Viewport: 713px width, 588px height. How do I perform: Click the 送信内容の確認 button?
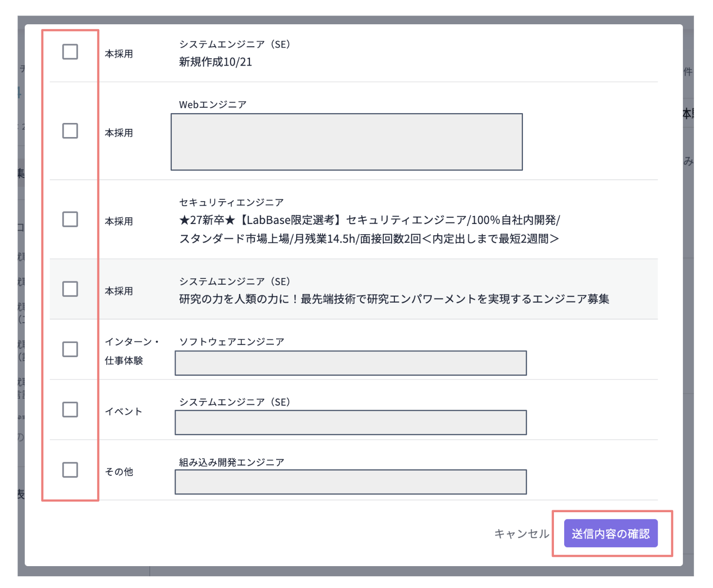(x=612, y=533)
